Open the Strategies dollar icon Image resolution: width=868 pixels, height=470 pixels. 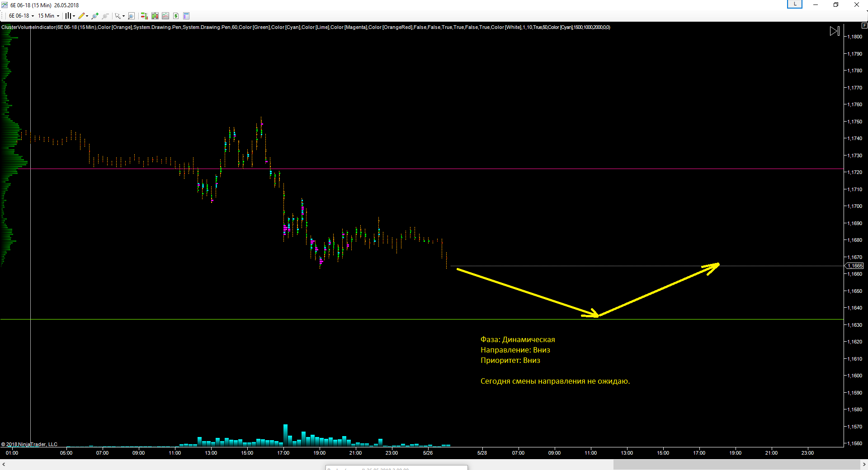[x=176, y=16]
